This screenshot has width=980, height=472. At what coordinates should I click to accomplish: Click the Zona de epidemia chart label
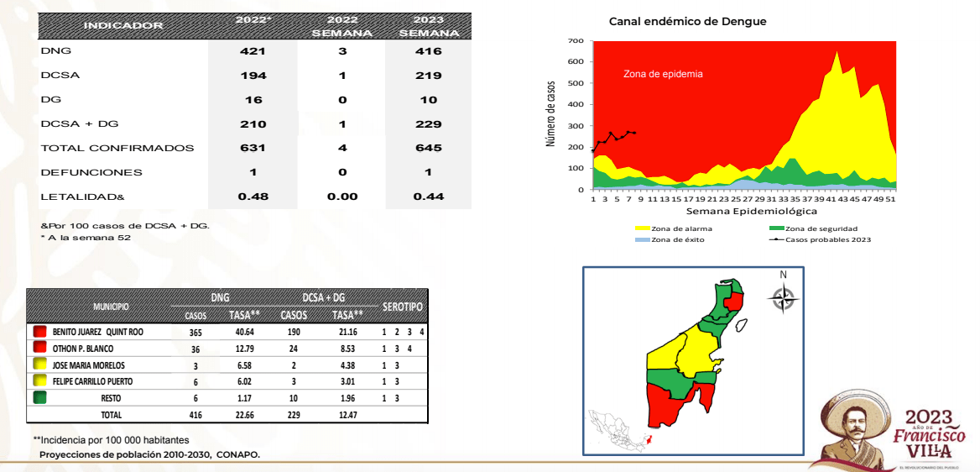663,74
